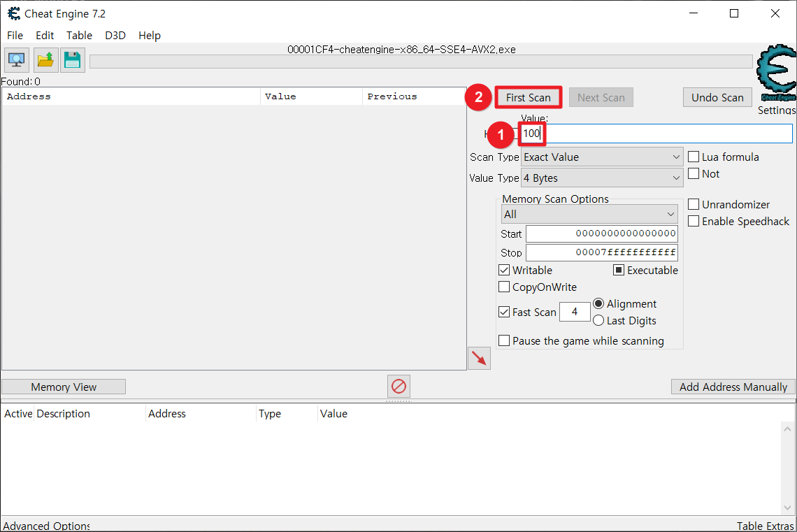Image resolution: width=797 pixels, height=532 pixels.
Task: Click the Settings label
Action: point(776,110)
